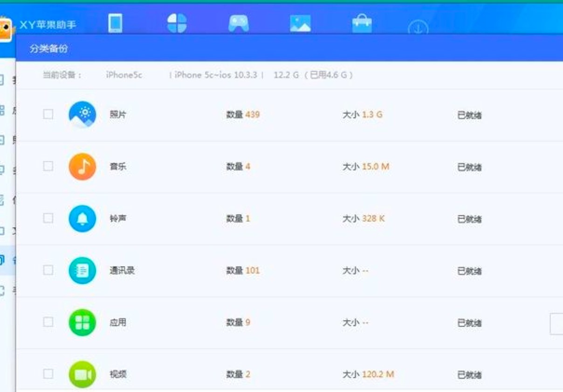The width and height of the screenshot is (563, 392).
Task: Click the iPhone5c device name
Action: click(x=124, y=75)
